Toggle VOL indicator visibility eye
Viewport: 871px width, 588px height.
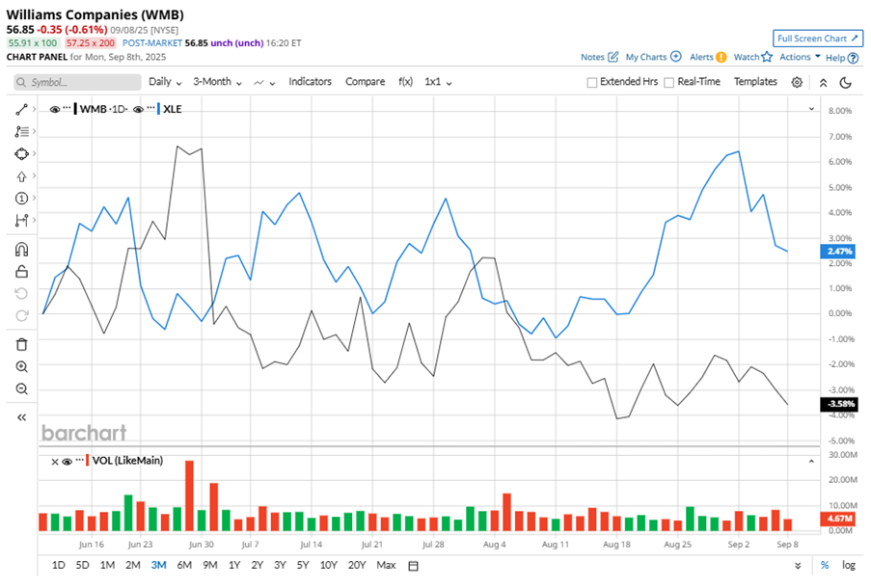[x=68, y=462]
